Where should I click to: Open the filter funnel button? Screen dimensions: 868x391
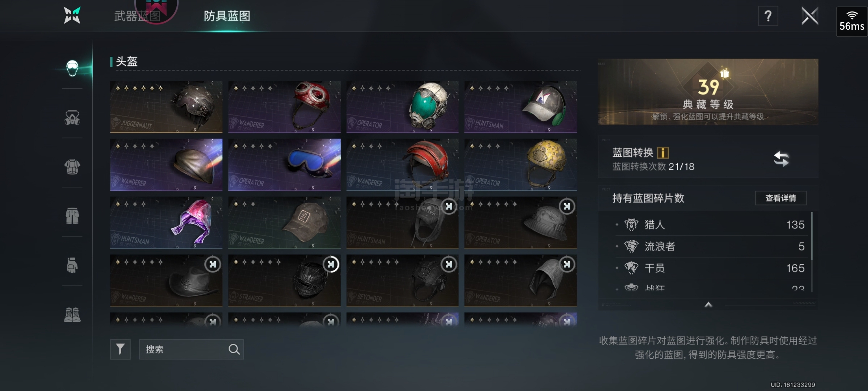click(120, 349)
